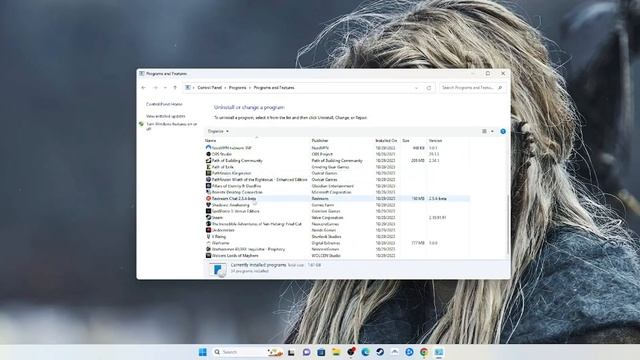Click the Grinding Gear Games publisher cell
Viewport: 640px width, 360px height.
(x=330, y=167)
